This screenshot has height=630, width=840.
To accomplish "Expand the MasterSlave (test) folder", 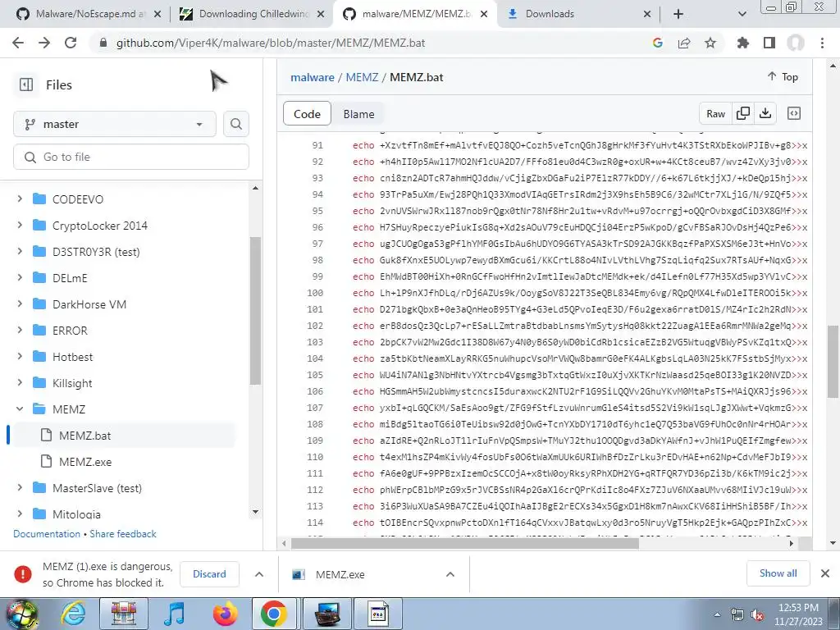I will 20,487.
